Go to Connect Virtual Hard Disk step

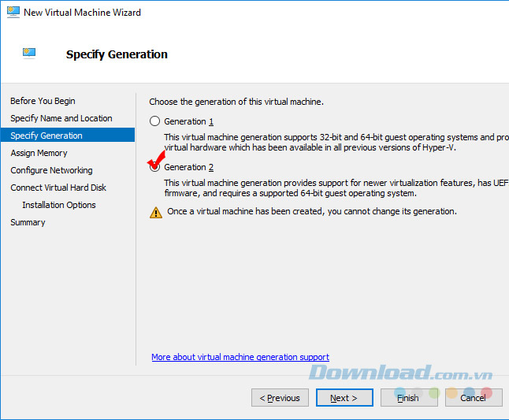coord(58,188)
